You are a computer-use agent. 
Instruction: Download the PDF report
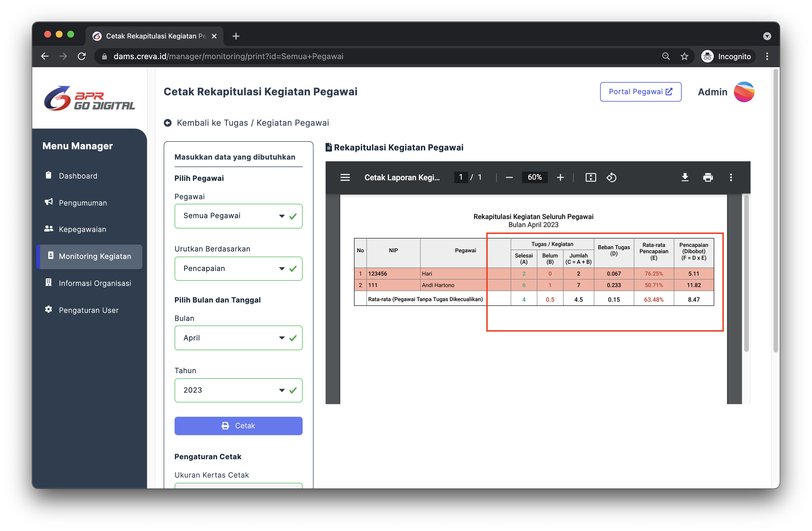tap(685, 177)
